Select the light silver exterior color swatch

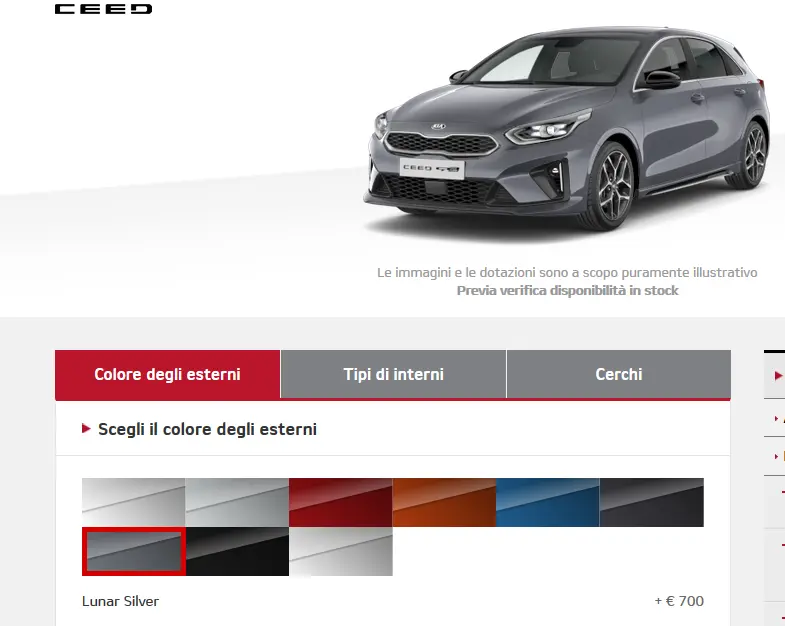pos(237,502)
